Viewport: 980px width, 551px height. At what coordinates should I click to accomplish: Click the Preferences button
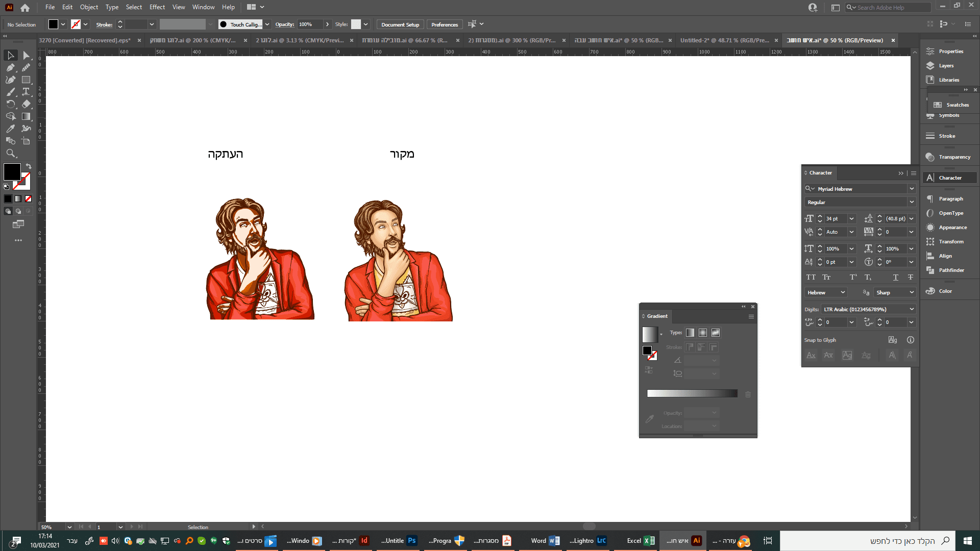pyautogui.click(x=444, y=24)
